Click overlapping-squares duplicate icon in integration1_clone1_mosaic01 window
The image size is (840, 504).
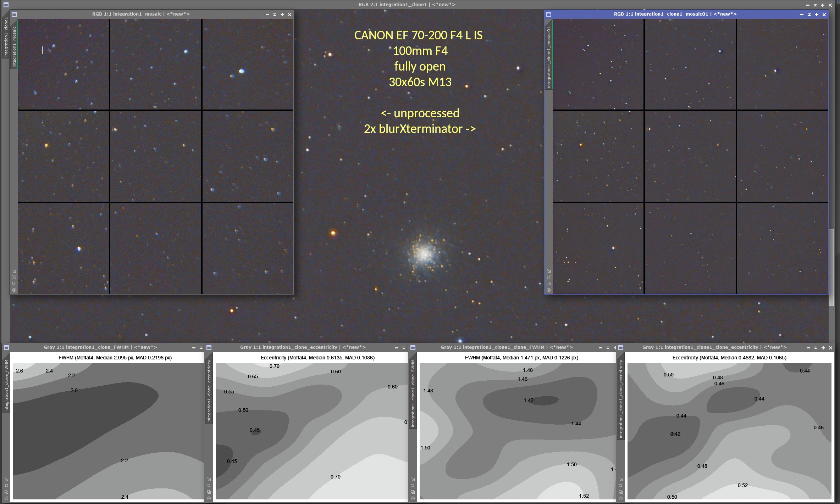click(x=549, y=284)
